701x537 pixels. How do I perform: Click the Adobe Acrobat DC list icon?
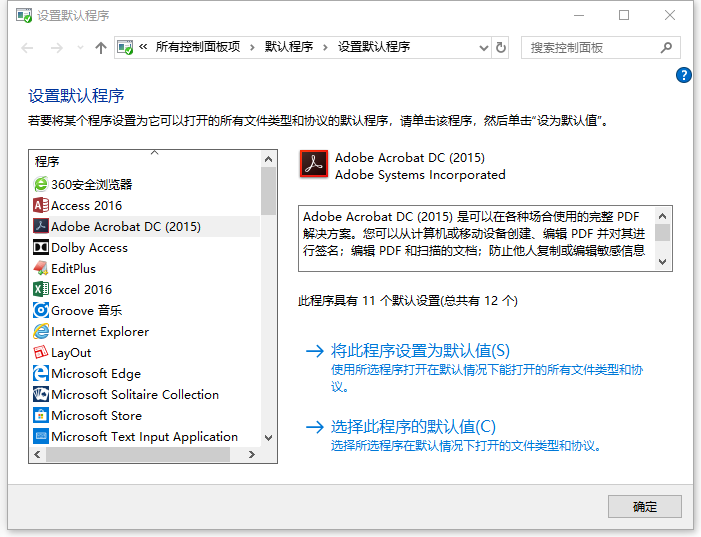pos(41,226)
